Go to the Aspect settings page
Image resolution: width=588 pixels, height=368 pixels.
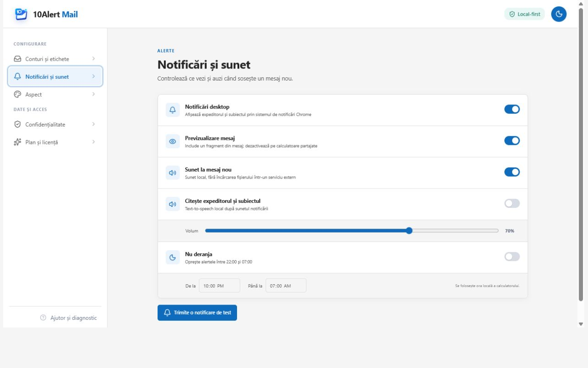pos(55,94)
